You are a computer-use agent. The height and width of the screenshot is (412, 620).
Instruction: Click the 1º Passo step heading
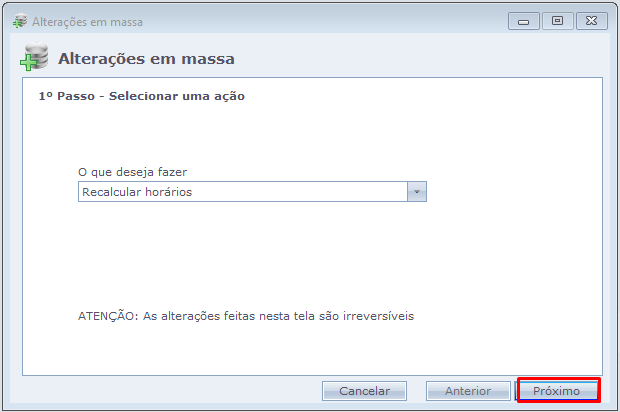coord(141,97)
